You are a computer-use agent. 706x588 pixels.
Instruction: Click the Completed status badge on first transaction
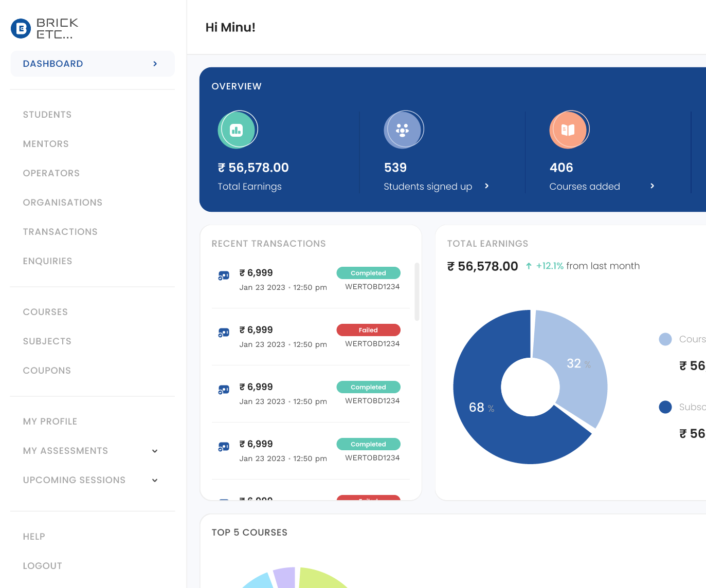pyautogui.click(x=368, y=273)
